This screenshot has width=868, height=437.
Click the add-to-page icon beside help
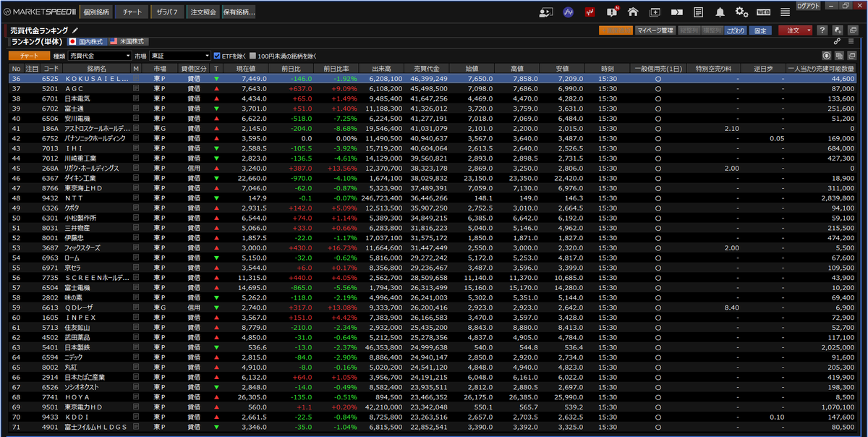837,30
